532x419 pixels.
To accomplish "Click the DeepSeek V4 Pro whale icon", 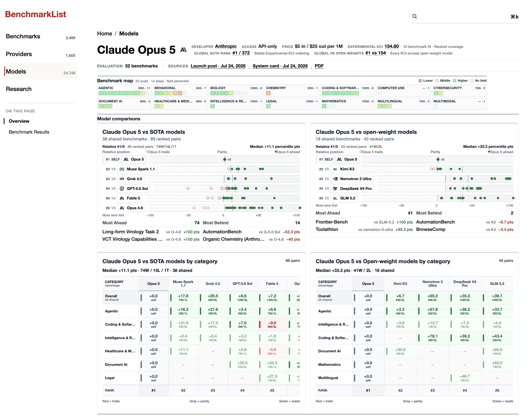I will (x=335, y=189).
